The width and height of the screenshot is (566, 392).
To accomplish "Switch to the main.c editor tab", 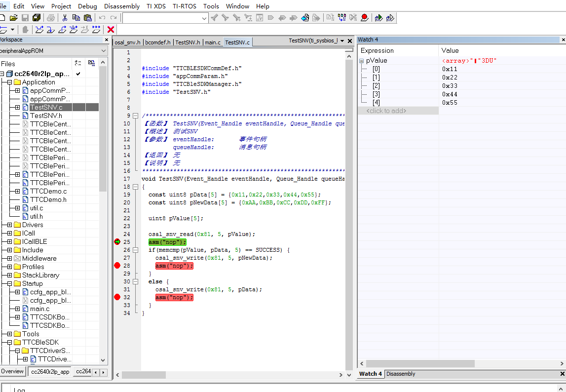I will click(x=213, y=42).
